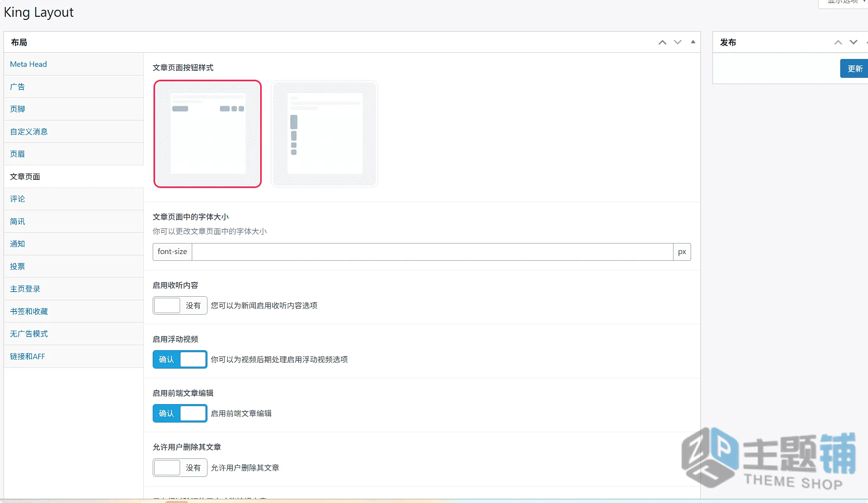Image resolution: width=868 pixels, height=503 pixels.
Task: Focus the font-size input field
Action: pyautogui.click(x=432, y=252)
